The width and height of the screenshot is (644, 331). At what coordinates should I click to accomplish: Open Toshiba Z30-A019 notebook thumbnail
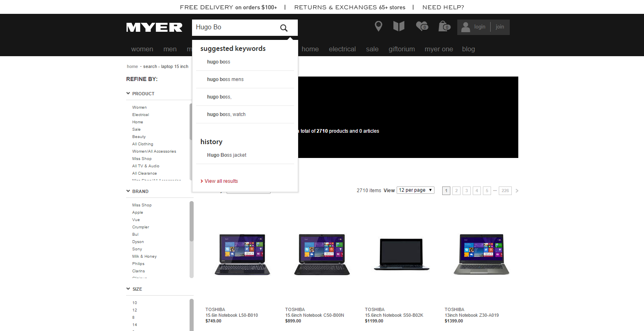point(481,254)
